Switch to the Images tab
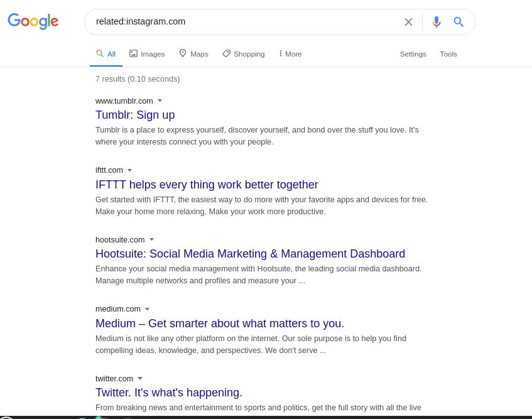This screenshot has width=532, height=419. click(147, 54)
